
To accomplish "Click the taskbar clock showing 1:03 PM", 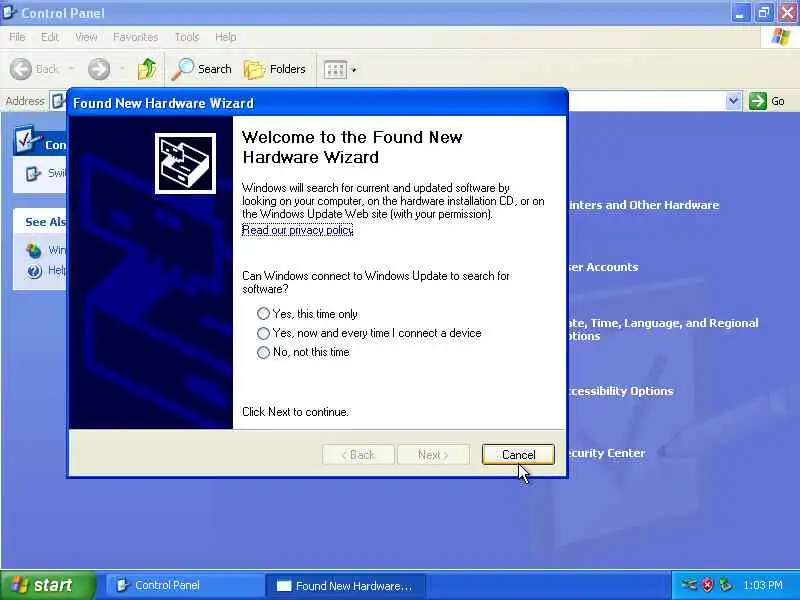I will (763, 585).
